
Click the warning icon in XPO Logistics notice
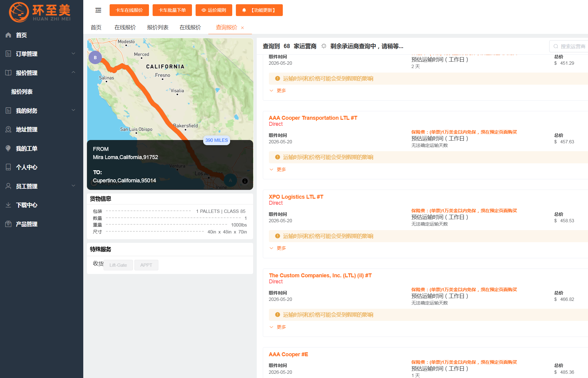coord(277,236)
